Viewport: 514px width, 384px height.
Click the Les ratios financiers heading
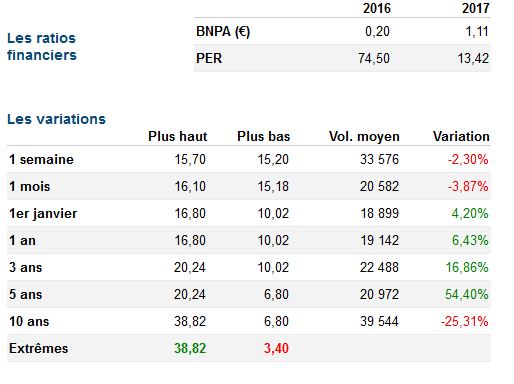42,47
